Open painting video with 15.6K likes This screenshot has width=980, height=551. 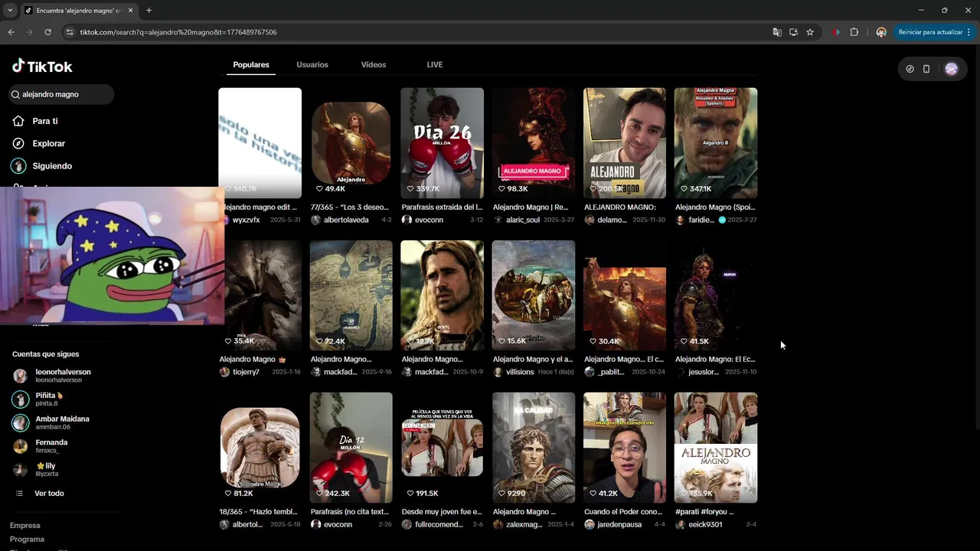click(533, 295)
